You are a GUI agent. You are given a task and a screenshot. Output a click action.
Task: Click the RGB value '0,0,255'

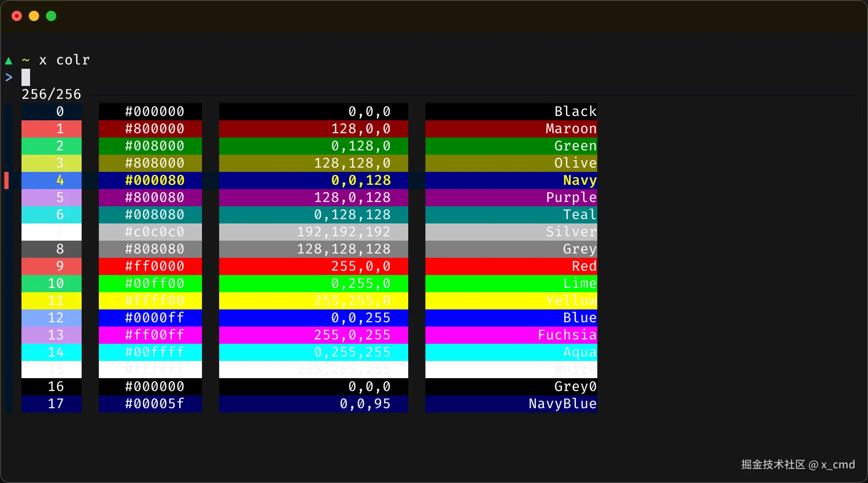click(361, 318)
